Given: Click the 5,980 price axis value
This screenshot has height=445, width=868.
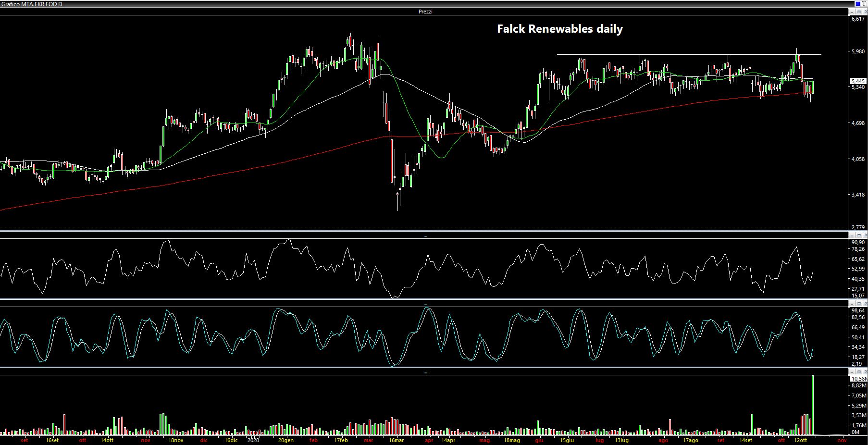Looking at the screenshot, I should click(x=857, y=52).
